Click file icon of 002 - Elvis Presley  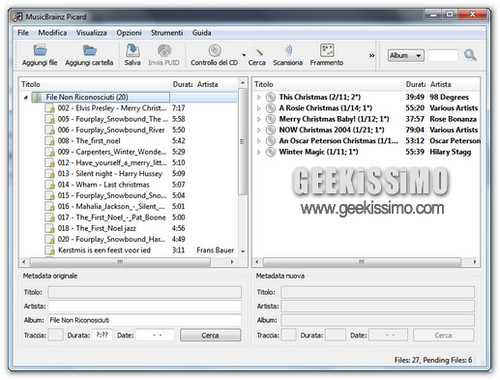[x=50, y=108]
